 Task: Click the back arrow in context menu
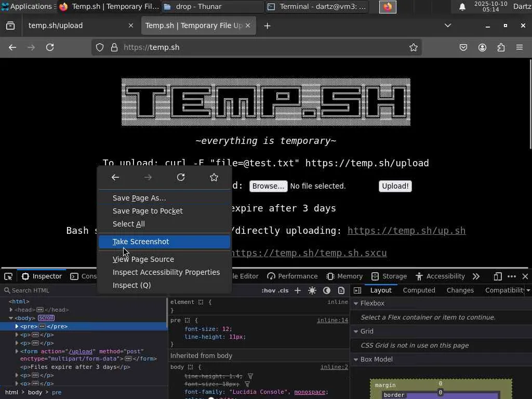pyautogui.click(x=115, y=178)
